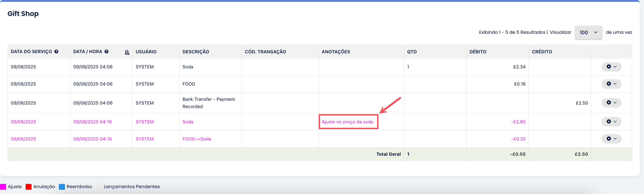The image size is (644, 194).
Task: Open the gear menu for the -£2.80 Soda row
Action: [x=611, y=122]
